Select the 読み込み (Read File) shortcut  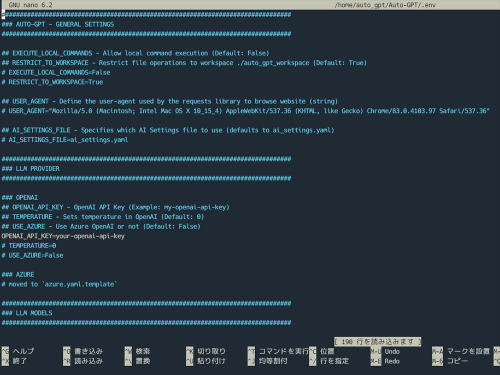coord(88,361)
